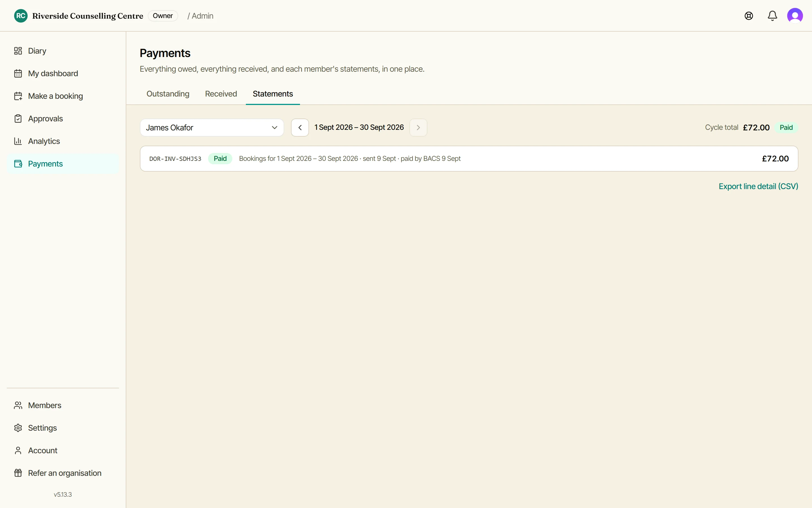This screenshot has height=508, width=812.
Task: Open the notifications bell
Action: tap(772, 16)
